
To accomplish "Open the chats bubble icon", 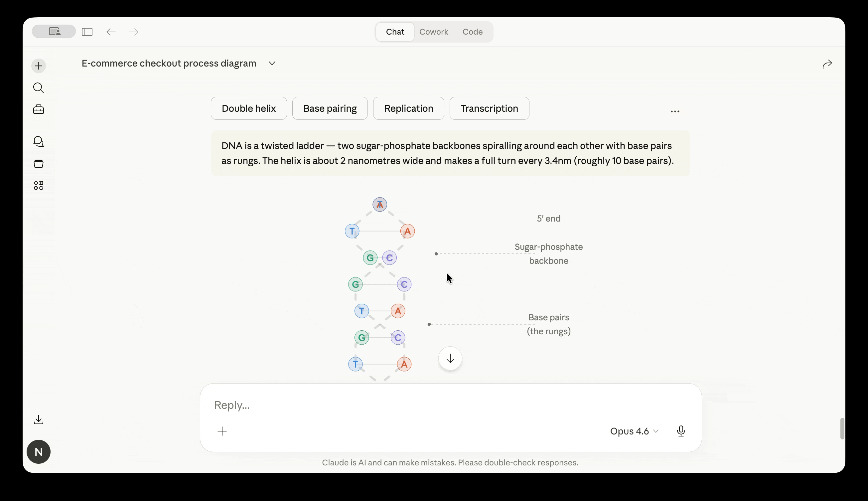I will point(39,141).
